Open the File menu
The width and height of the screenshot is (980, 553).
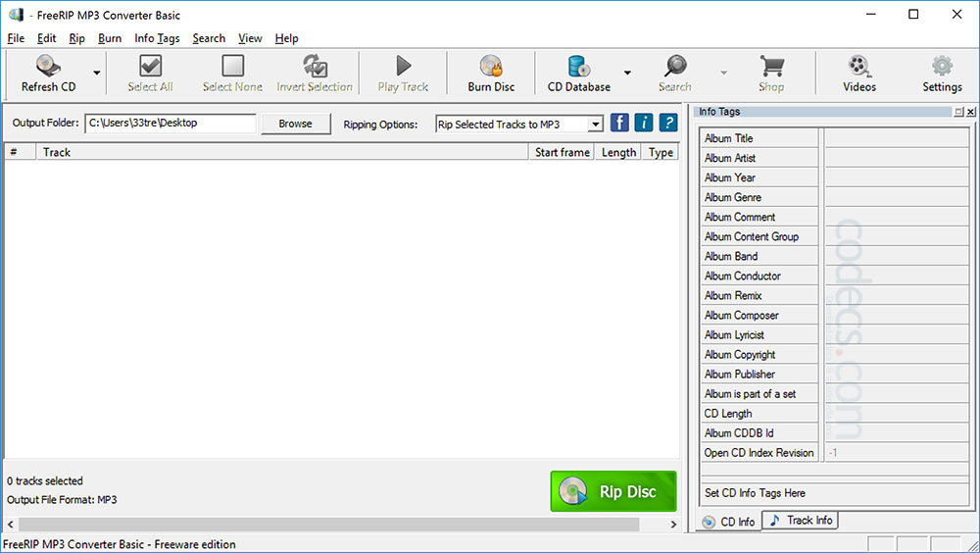click(x=16, y=38)
